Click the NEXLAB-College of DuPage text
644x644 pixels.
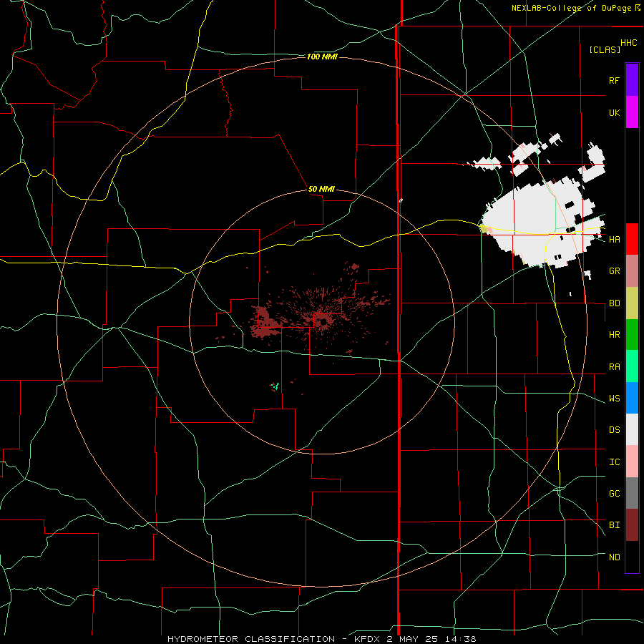571,8
